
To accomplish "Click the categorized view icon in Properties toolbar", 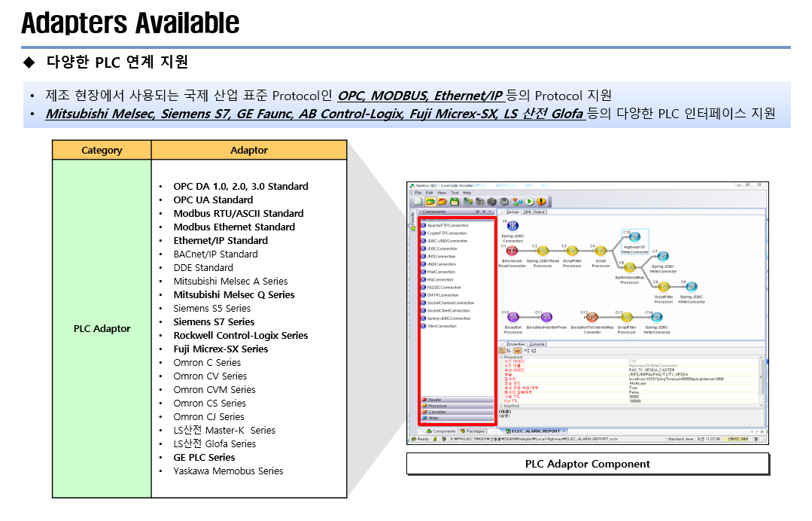I will coord(502,351).
